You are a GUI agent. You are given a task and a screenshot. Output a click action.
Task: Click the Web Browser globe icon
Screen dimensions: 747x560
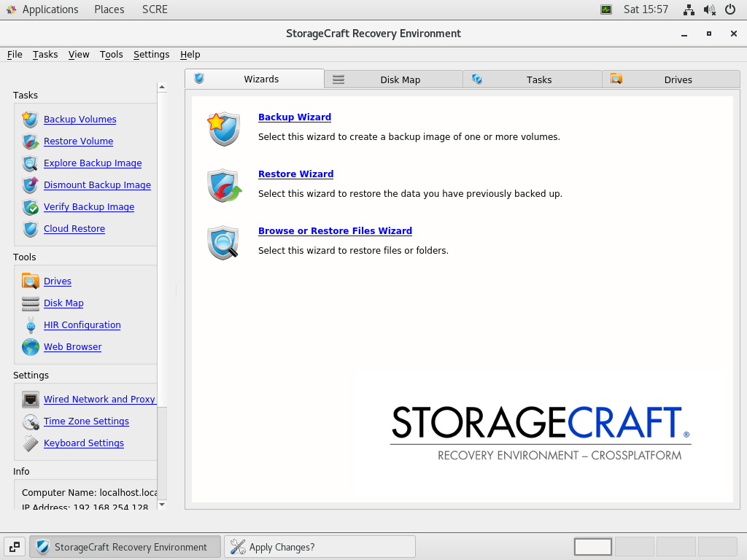point(30,346)
